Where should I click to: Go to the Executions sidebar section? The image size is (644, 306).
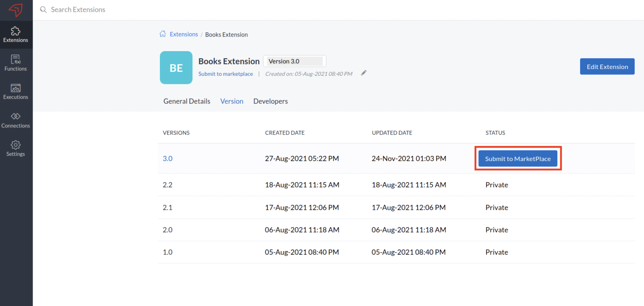(16, 92)
